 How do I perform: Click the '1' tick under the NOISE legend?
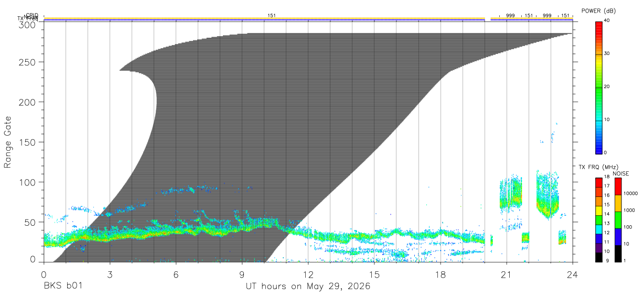pos(625,261)
